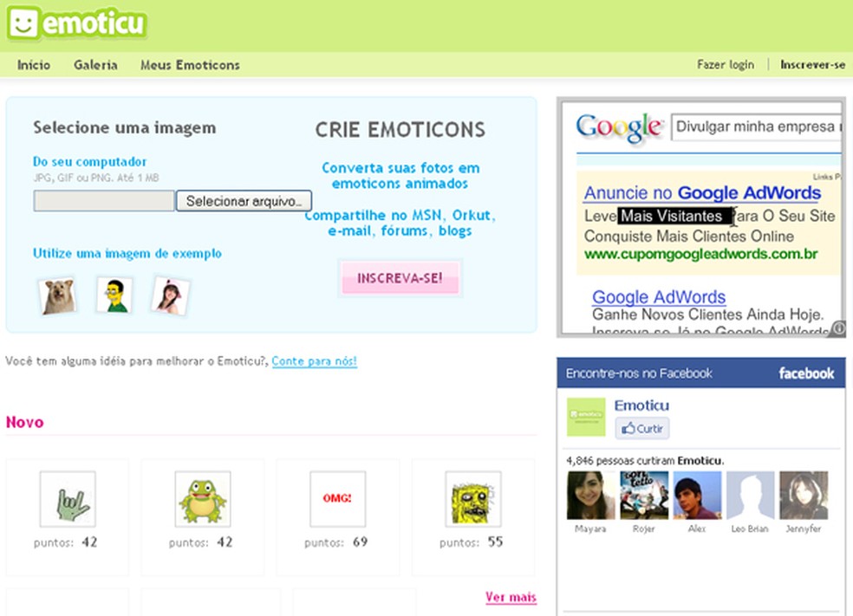The image size is (853, 616).
Task: Click 'puntos: 69' under OMG emoticon
Action: coord(335,542)
